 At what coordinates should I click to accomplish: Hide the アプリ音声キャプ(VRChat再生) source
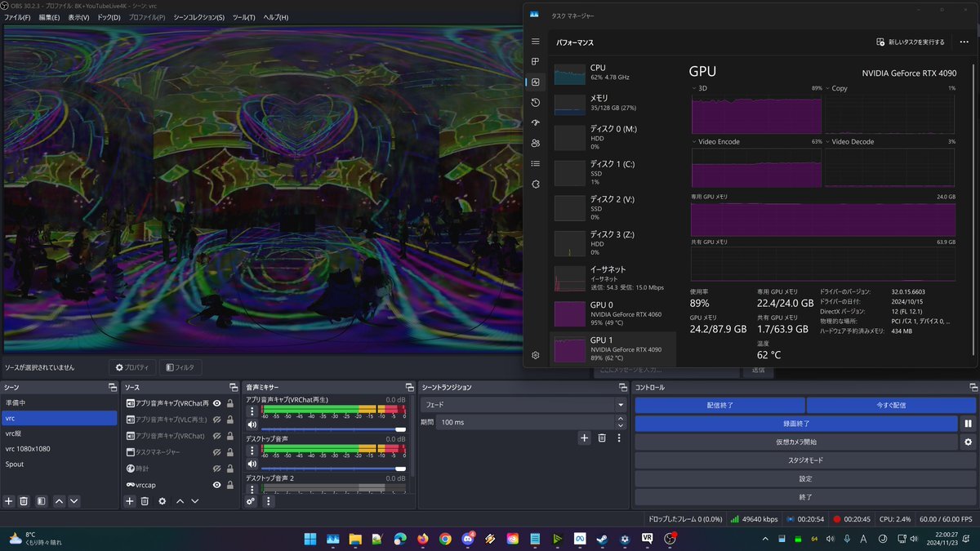[217, 403]
